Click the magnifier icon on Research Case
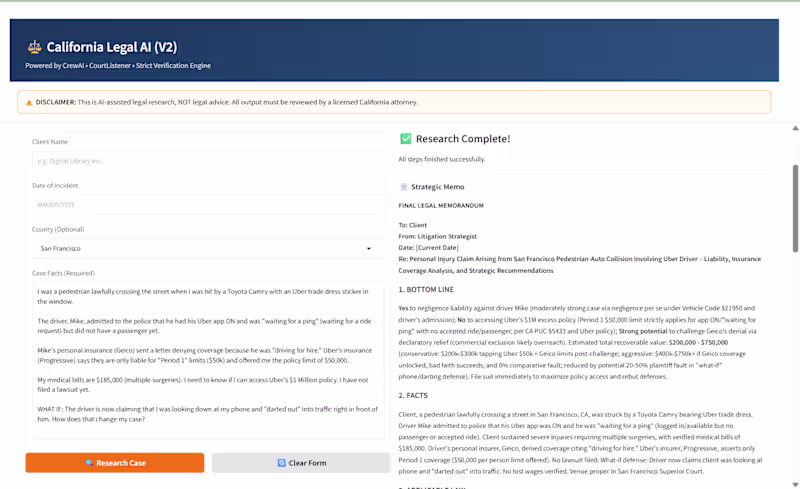Viewport: 800px width, 489px height. tap(89, 463)
